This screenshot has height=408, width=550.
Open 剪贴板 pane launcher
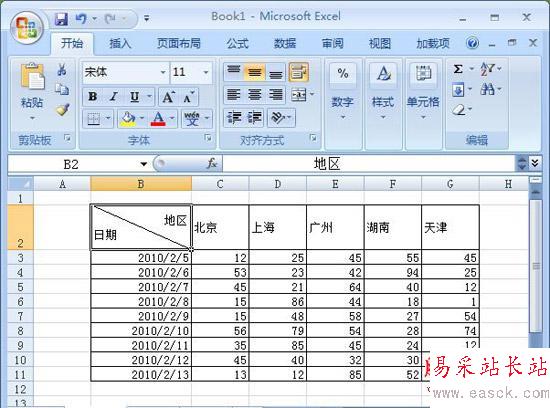(x=67, y=138)
